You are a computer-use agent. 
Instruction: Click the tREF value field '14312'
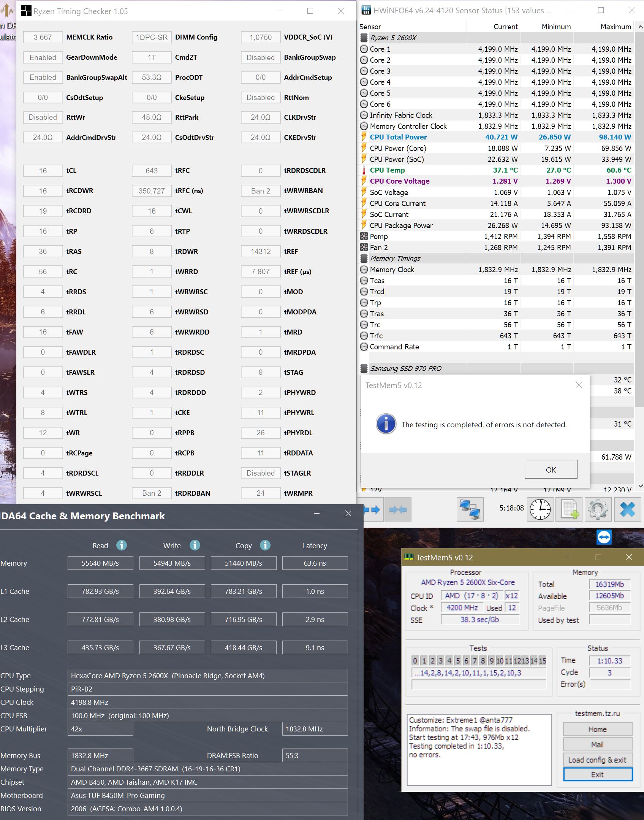[261, 251]
